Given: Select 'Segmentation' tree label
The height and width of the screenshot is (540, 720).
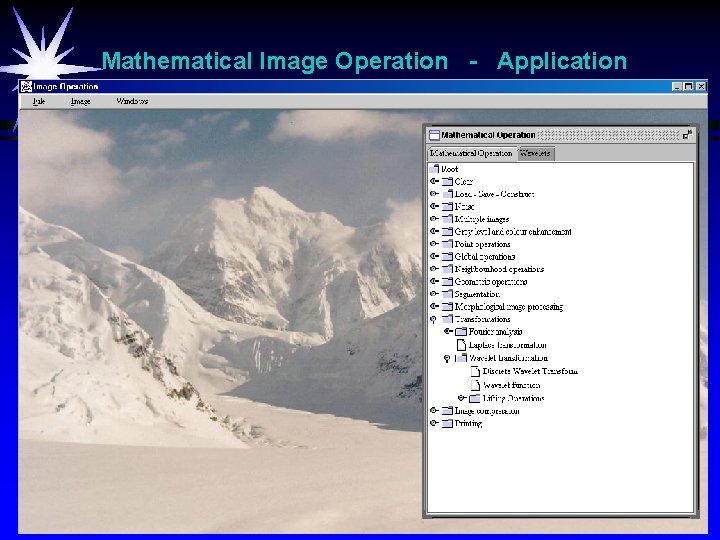Looking at the screenshot, I should click(x=477, y=294).
